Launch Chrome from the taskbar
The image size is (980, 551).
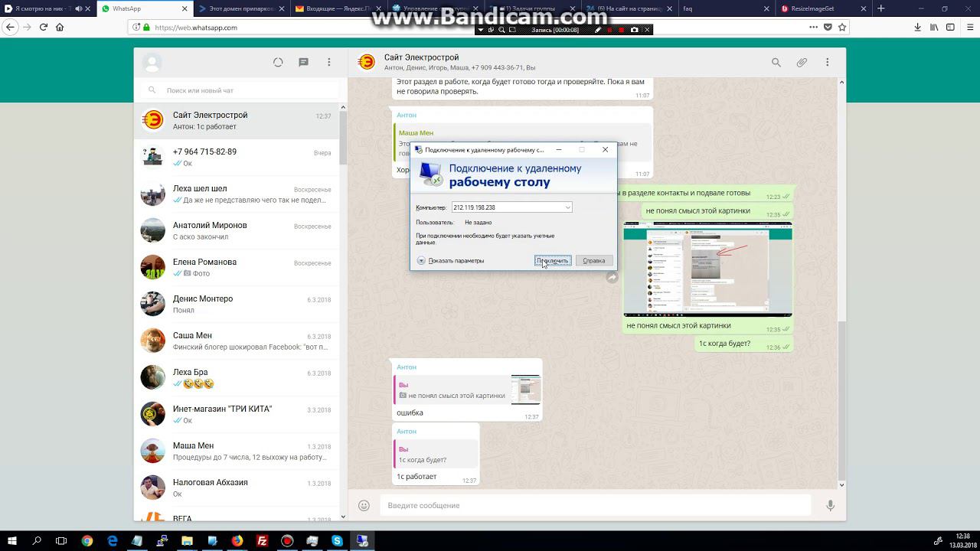pos(87,541)
